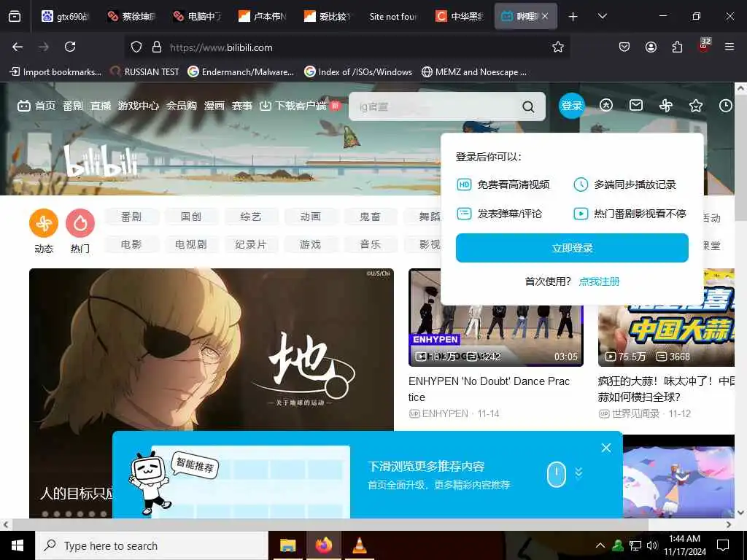Open the MEMZ and Noescape bookmark
Viewport: 747px width, 560px height.
474,72
